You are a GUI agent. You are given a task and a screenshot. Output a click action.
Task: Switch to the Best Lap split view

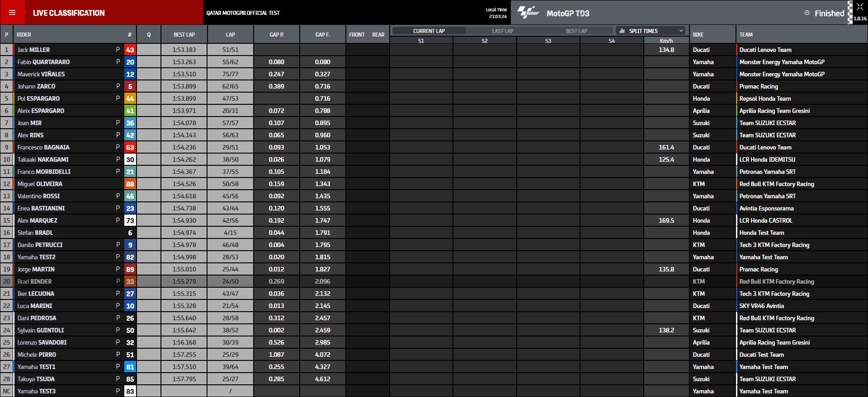tap(576, 31)
